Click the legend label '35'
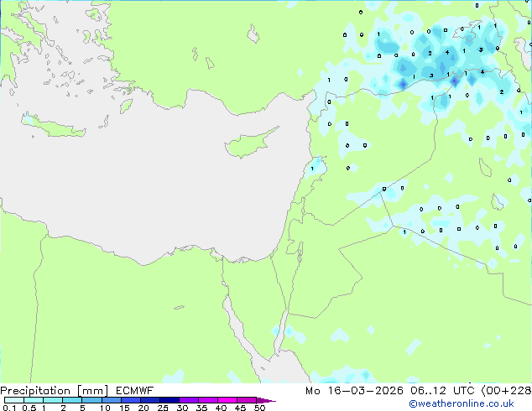The height and width of the screenshot is (411, 532). [201, 408]
